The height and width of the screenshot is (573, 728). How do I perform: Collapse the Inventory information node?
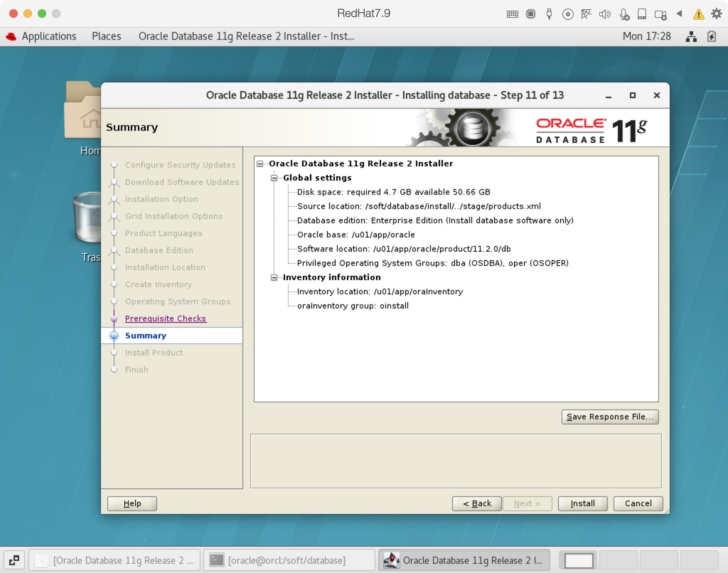coord(274,277)
